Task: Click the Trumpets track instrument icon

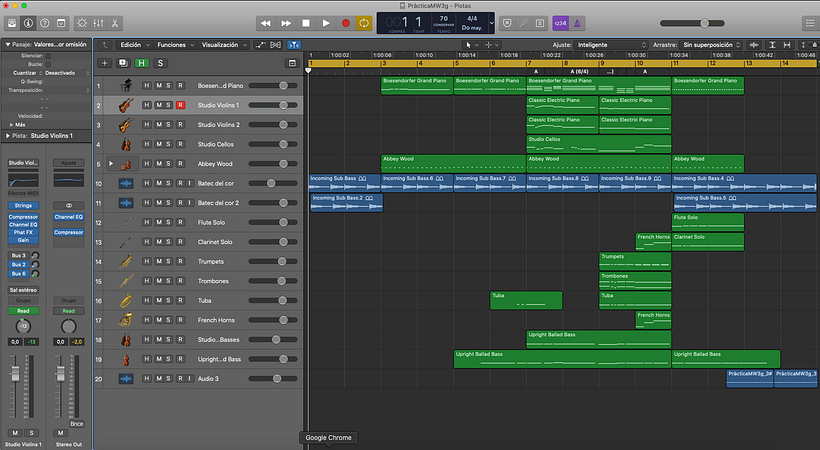Action: tap(126, 261)
